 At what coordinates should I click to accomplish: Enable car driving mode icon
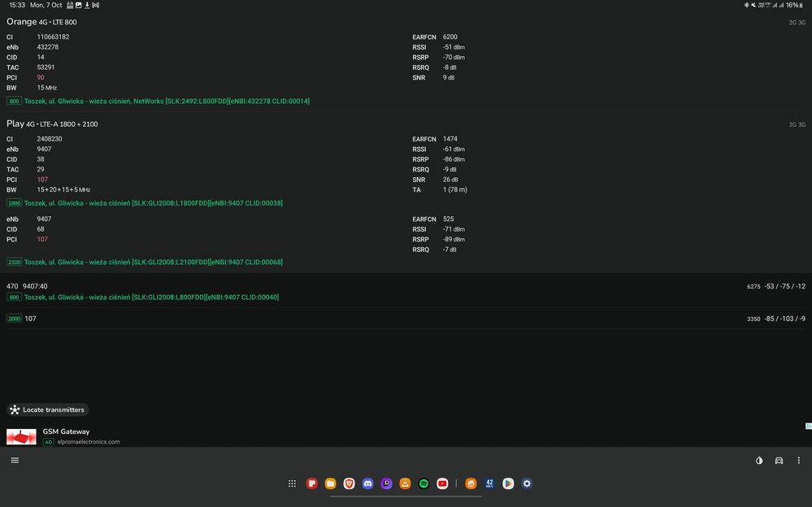pyautogui.click(x=779, y=461)
